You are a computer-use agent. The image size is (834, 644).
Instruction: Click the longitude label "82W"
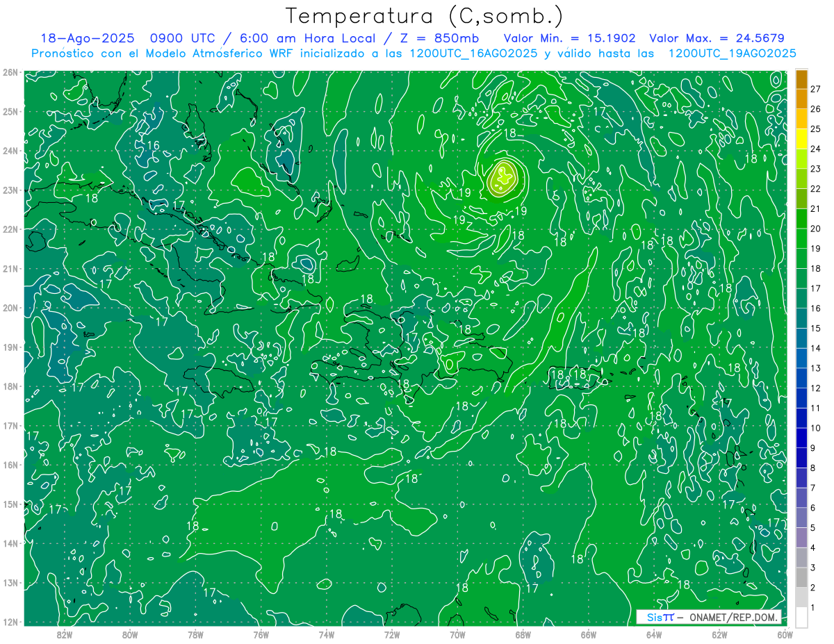coord(65,635)
